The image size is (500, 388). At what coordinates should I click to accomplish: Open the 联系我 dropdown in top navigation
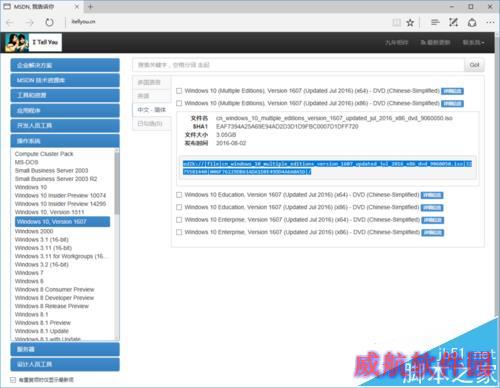[x=473, y=43]
